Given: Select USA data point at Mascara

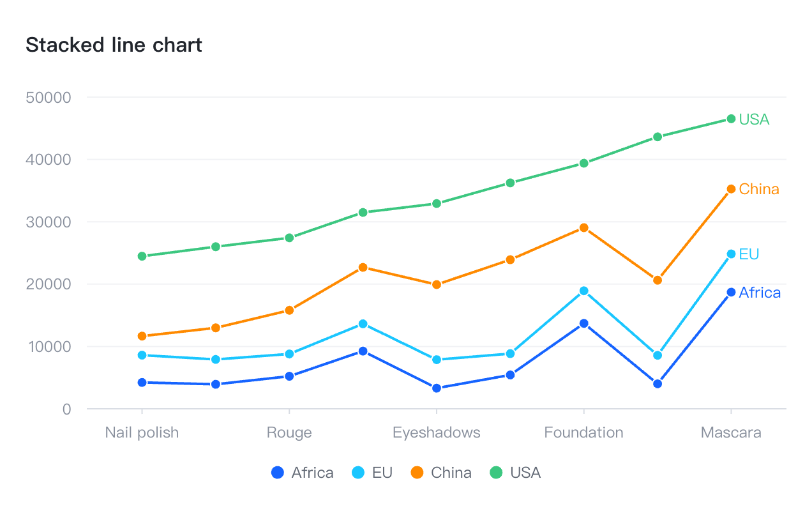Looking at the screenshot, I should click(x=731, y=119).
